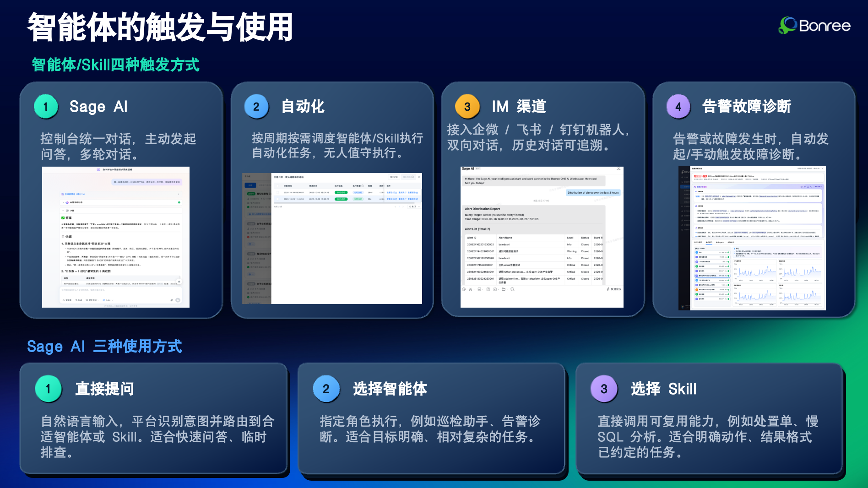The width and height of the screenshot is (868, 488).
Task: Go to previous page in task log pagination
Action: 395,206
